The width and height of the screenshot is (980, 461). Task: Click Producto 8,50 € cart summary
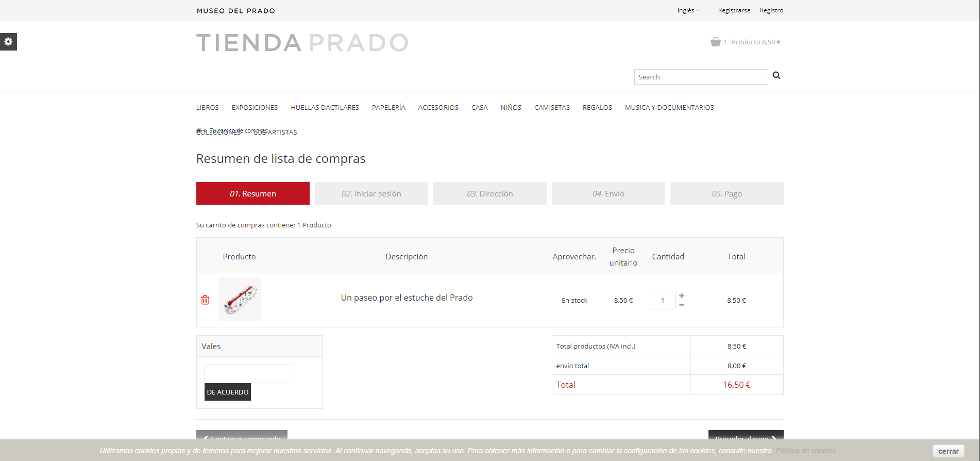coord(756,42)
